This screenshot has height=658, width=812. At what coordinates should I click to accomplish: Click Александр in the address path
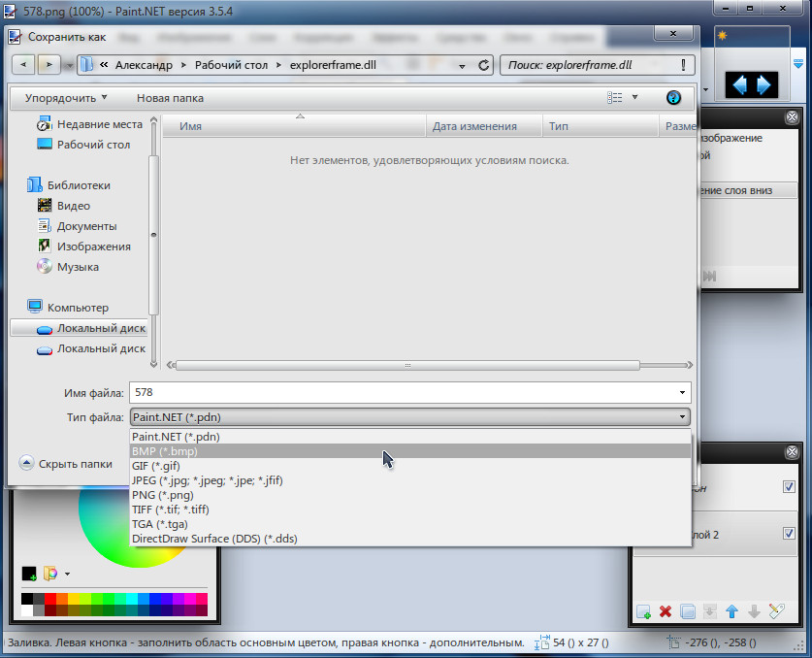[x=144, y=65]
